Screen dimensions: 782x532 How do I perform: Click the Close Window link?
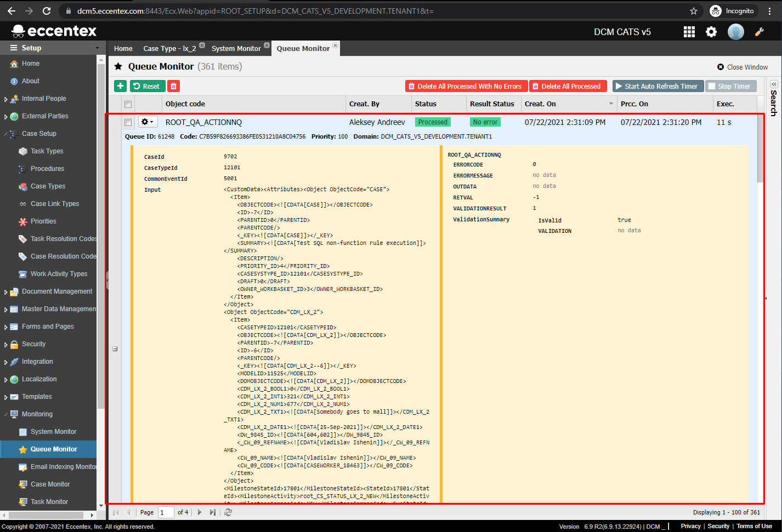pyautogui.click(x=743, y=67)
